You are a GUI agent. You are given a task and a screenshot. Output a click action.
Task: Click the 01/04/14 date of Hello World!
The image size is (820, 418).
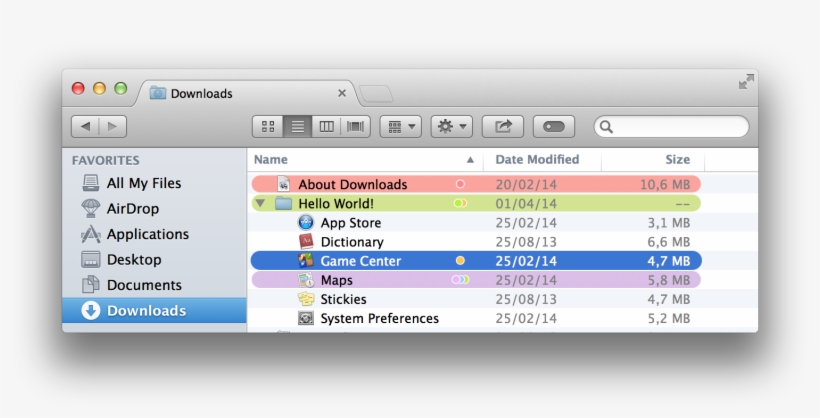(x=526, y=204)
